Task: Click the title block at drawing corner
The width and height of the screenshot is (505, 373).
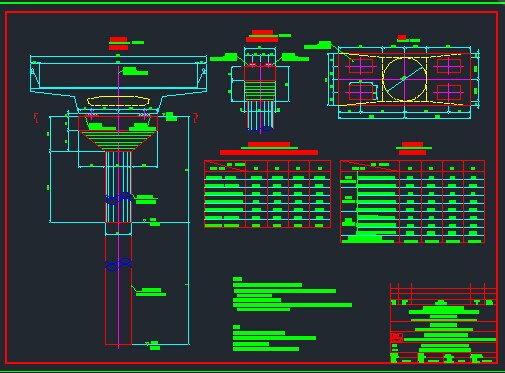Action: click(x=444, y=323)
